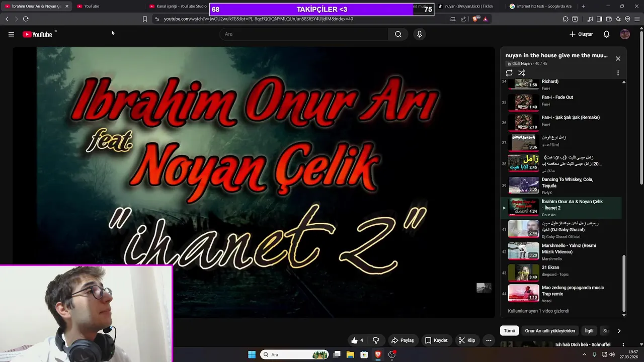Screen dimensions: 644x362
Task: Click the taskbar Ara search box
Action: (294, 354)
